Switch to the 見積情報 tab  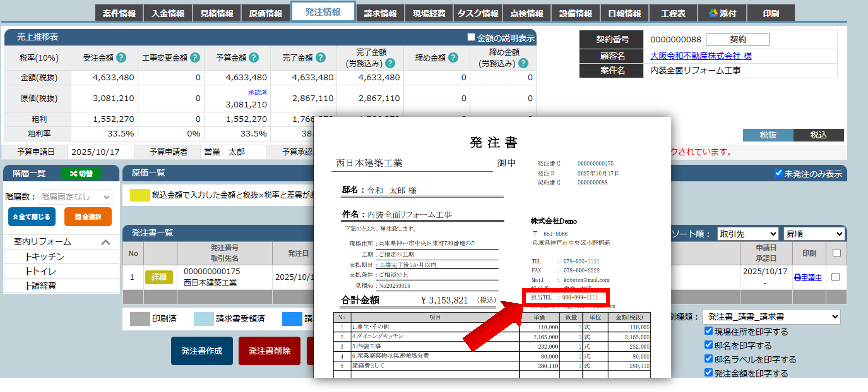pos(217,13)
